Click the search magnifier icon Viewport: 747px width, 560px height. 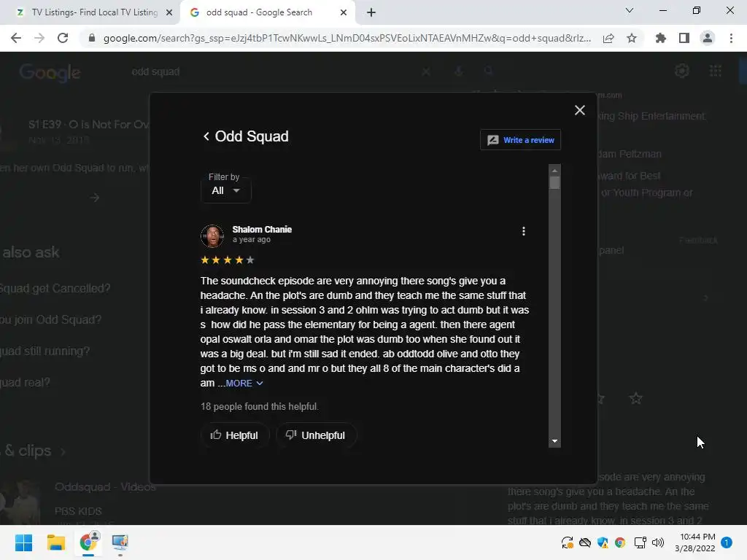pyautogui.click(x=488, y=71)
